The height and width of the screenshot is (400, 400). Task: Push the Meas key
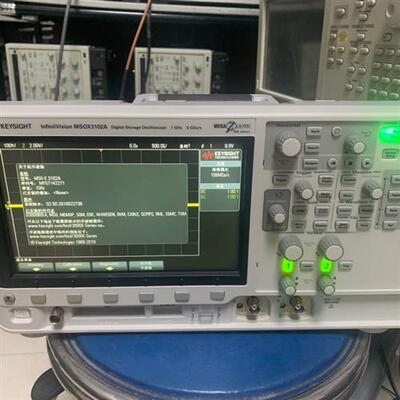tap(346, 195)
